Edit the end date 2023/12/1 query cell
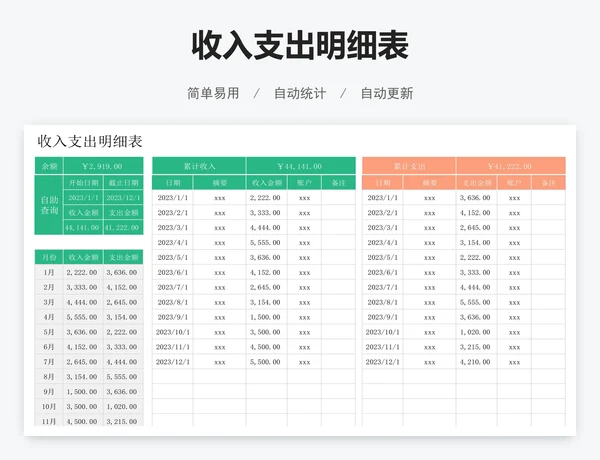 click(123, 197)
